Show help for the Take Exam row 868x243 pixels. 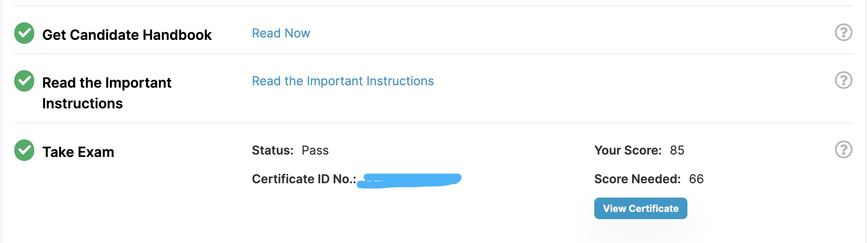click(843, 150)
